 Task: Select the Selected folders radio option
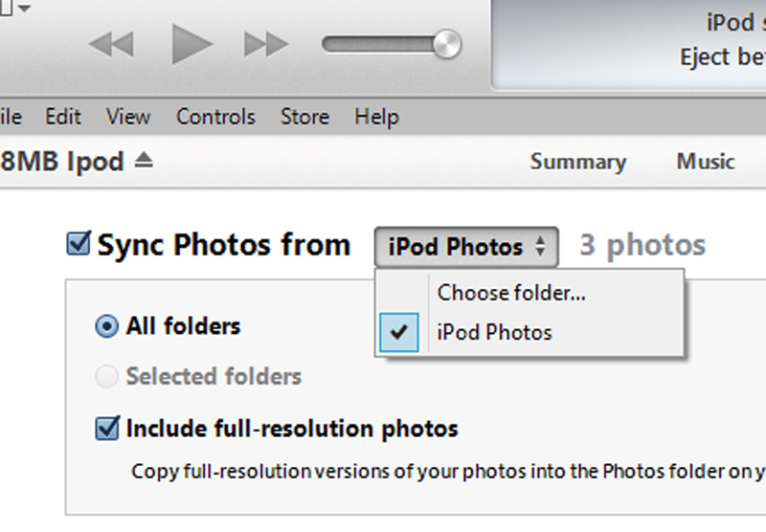coord(106,377)
